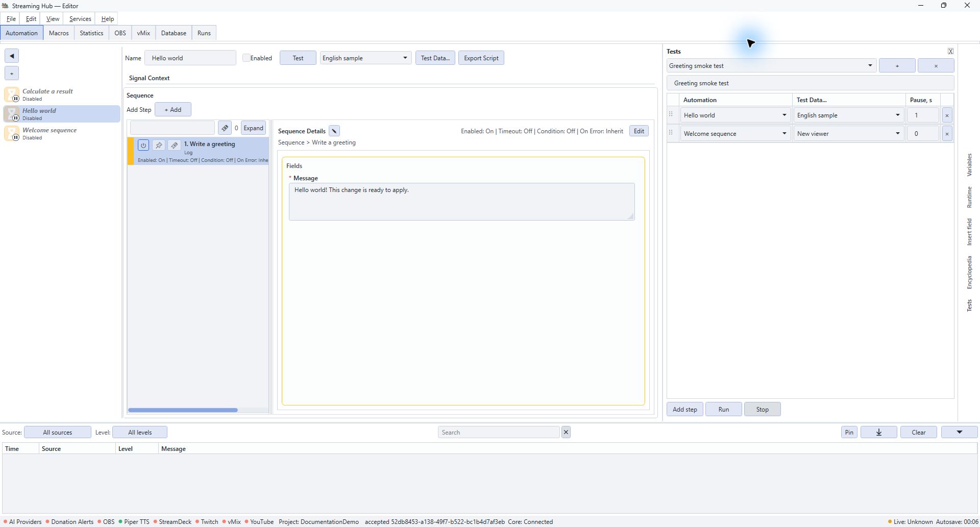Screen dimensions: 980x527
Task: Click into the Message text field
Action: pyautogui.click(x=462, y=202)
